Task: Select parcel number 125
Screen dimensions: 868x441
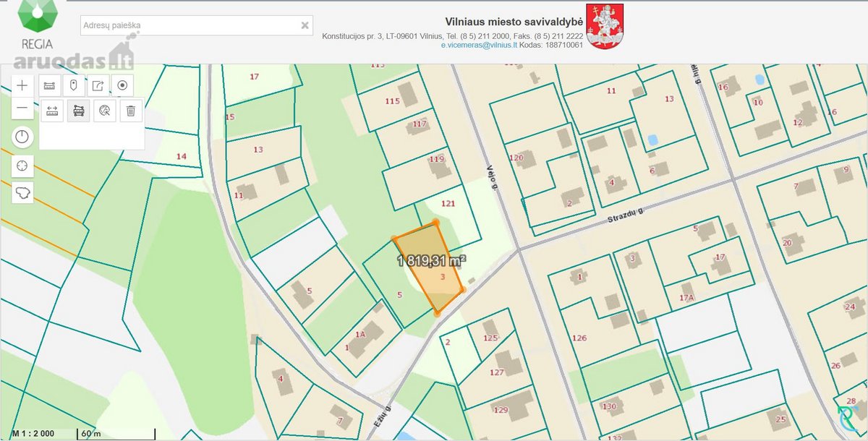Action: click(491, 338)
